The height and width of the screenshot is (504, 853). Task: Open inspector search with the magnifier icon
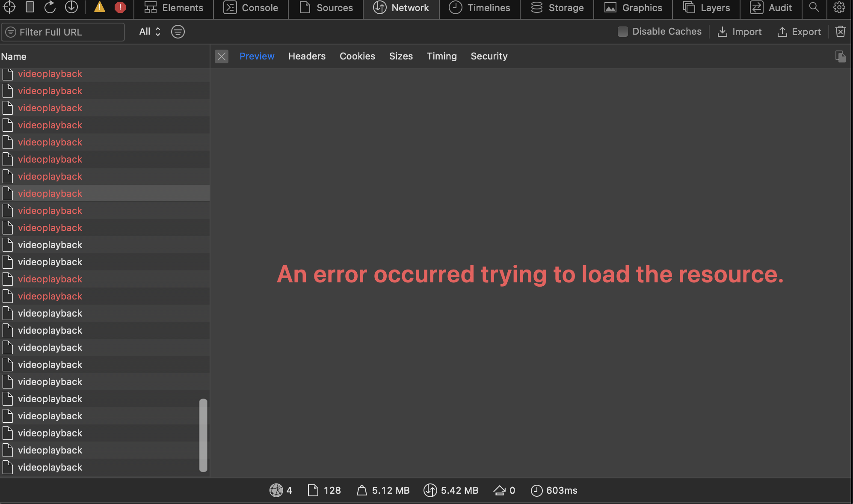(x=814, y=7)
